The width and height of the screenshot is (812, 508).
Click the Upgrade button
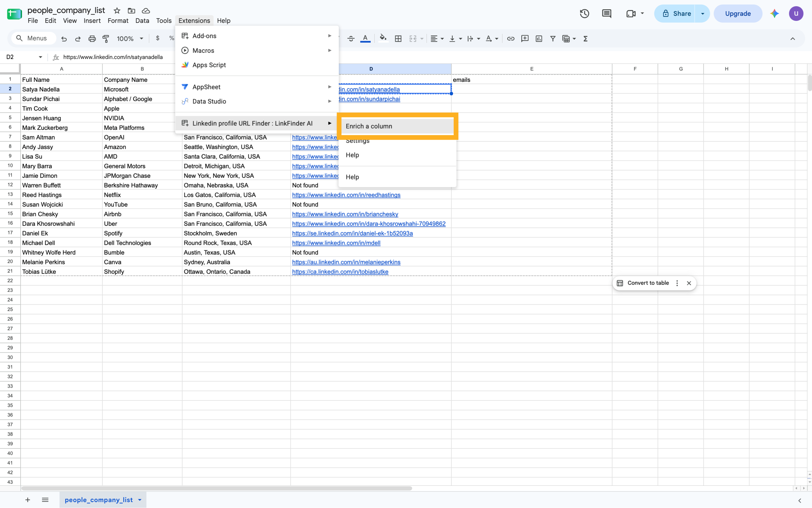coord(738,14)
